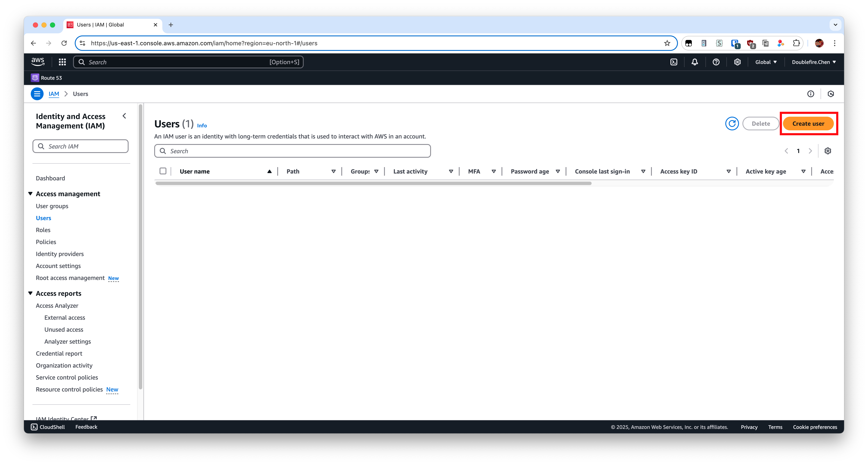The width and height of the screenshot is (868, 465).
Task: Click the hexagon icon beside the info icon
Action: (x=831, y=94)
